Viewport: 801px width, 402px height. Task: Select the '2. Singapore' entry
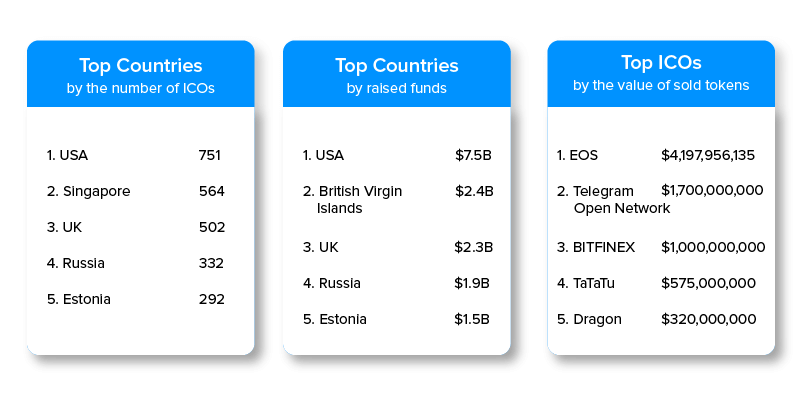coord(88,191)
